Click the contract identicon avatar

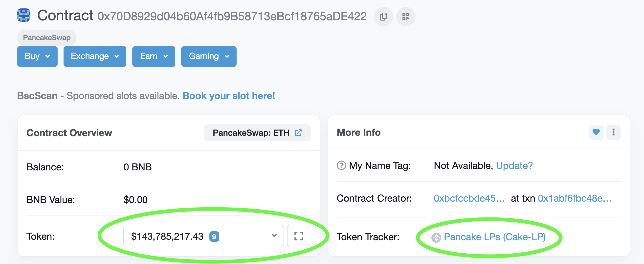pyautogui.click(x=24, y=15)
